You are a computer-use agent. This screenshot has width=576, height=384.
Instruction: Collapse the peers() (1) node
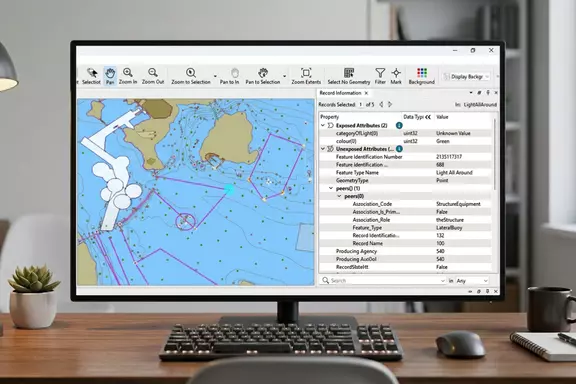331,188
